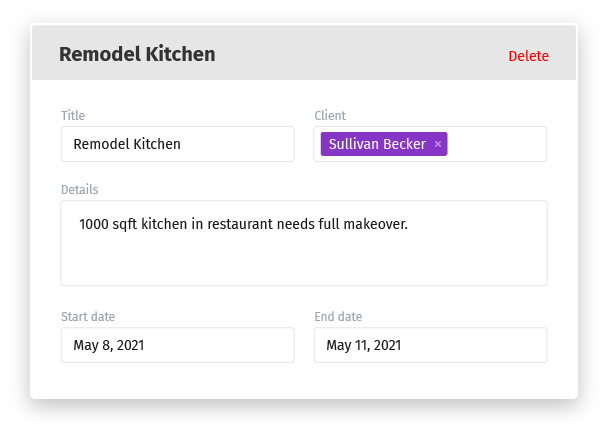Click blank card area beneath the date fields
The width and height of the screenshot is (608, 436).
[x=304, y=380]
